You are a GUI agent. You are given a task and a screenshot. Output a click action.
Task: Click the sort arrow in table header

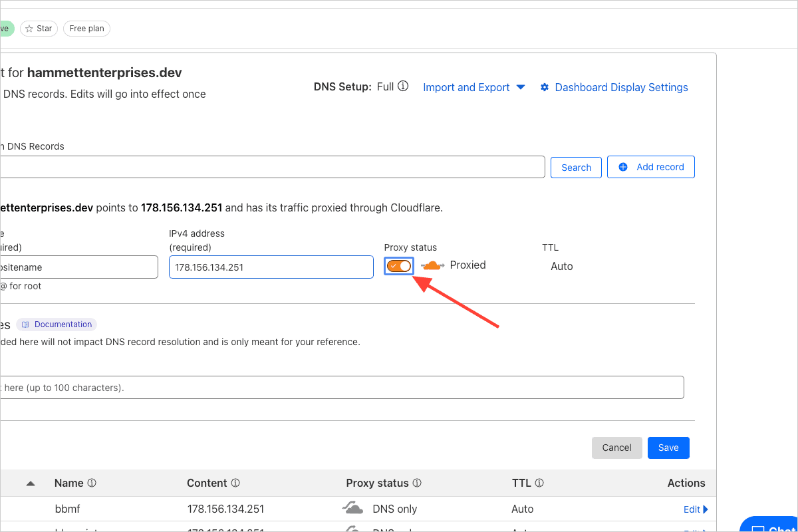31,483
